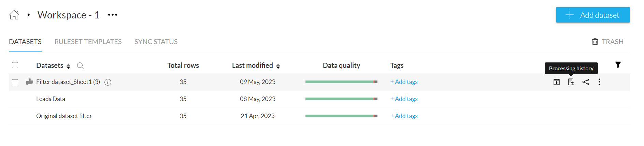
Task: Open the filter funnel icon
Action: pyautogui.click(x=618, y=65)
